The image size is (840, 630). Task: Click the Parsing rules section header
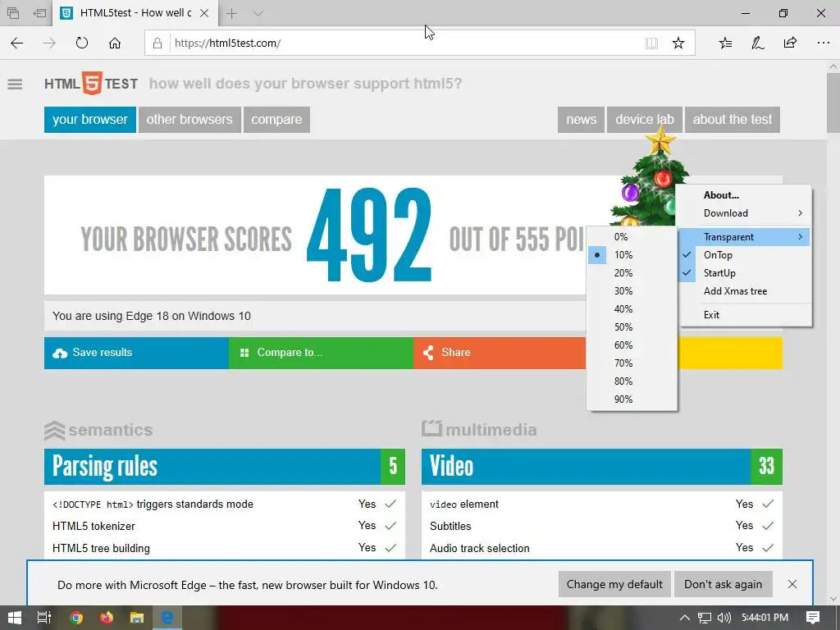tap(225, 467)
